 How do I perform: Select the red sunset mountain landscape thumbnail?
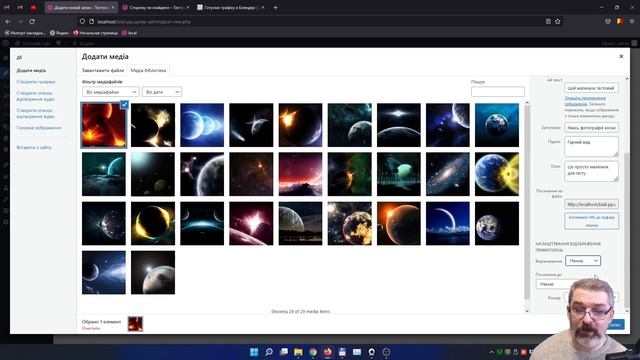click(x=300, y=174)
